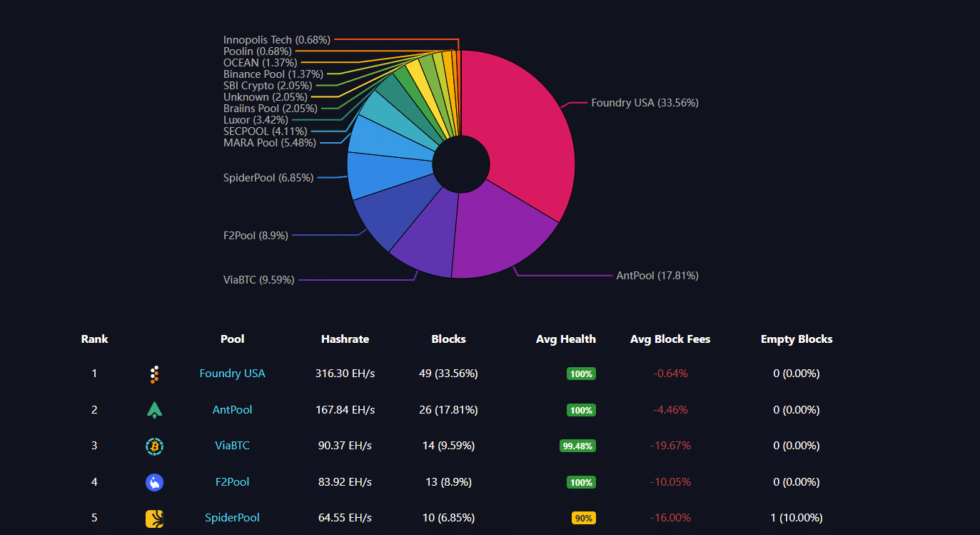Click the 14 (9.59%) blocks cell

(448, 446)
